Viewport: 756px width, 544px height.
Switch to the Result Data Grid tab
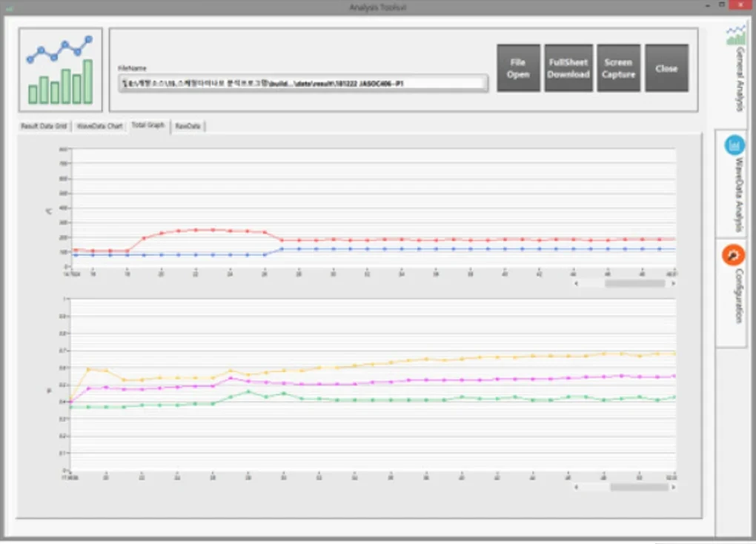pos(44,126)
